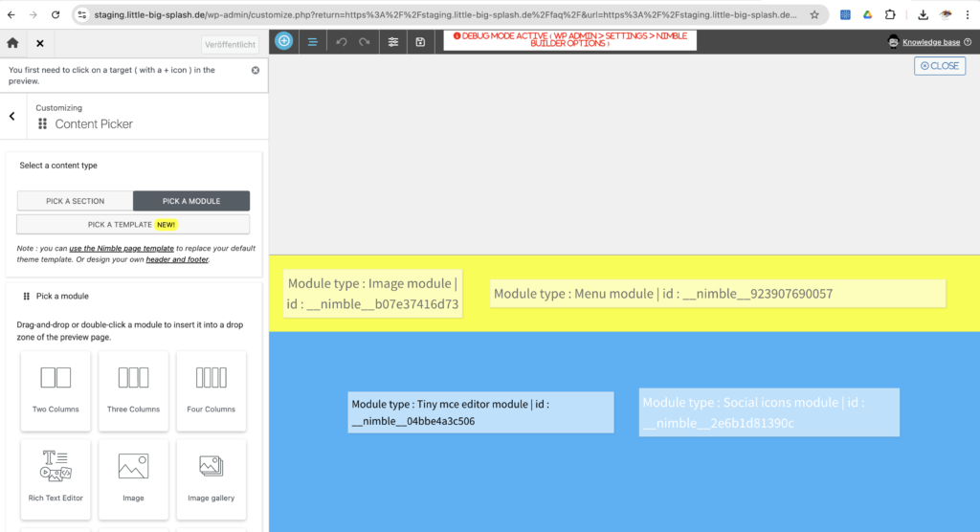Screen dimensions: 980x532
Task: Click the Pick a Template button
Action: (x=133, y=225)
